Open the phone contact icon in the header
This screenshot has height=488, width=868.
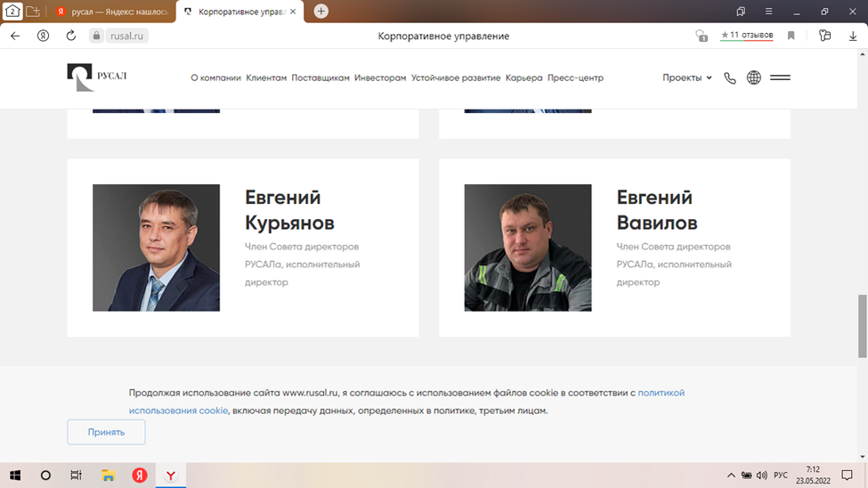point(730,78)
